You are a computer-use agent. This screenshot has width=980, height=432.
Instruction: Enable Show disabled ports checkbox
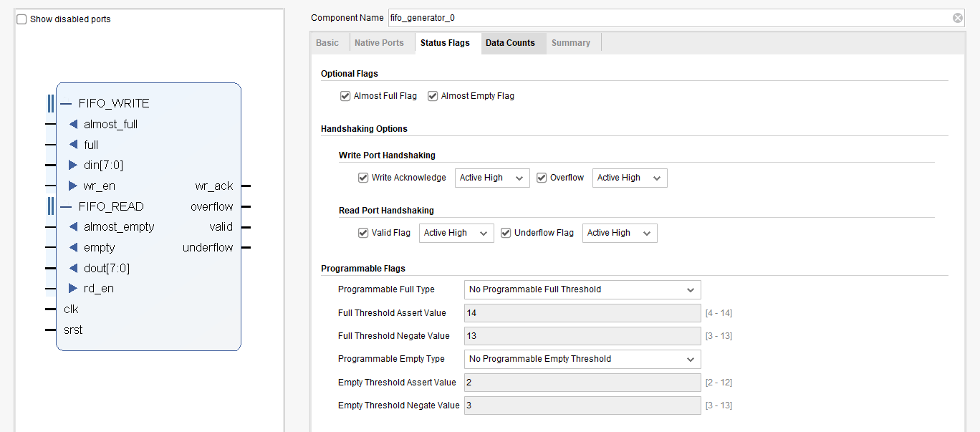click(21, 19)
